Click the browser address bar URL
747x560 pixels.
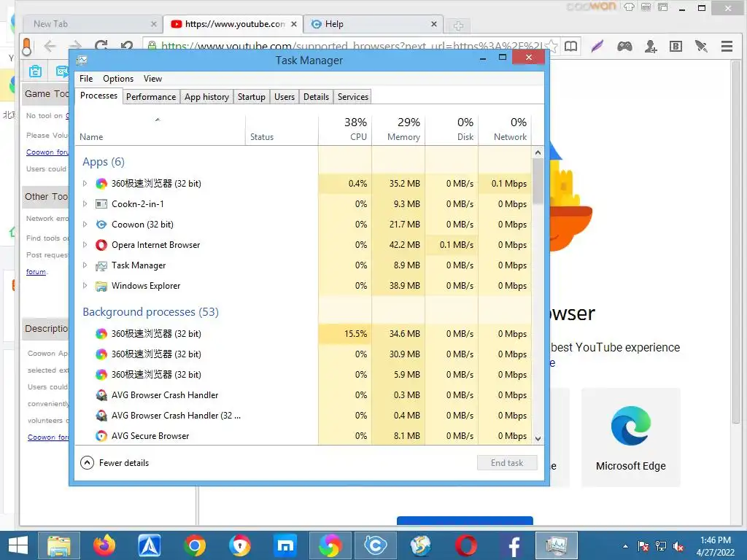(352, 46)
